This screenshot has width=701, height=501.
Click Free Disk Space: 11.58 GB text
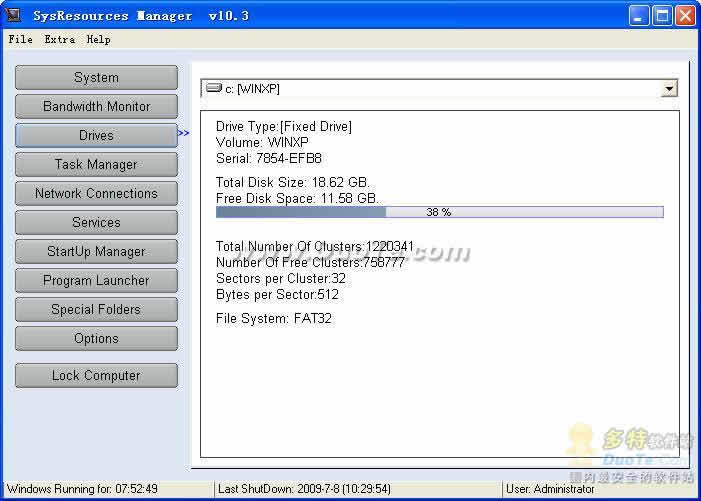[297, 198]
